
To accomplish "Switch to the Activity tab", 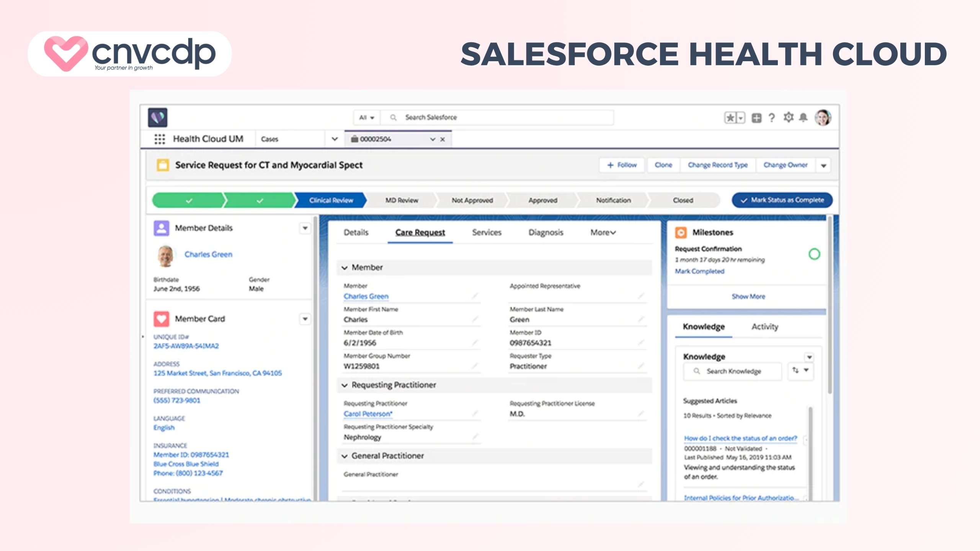I will (x=764, y=326).
